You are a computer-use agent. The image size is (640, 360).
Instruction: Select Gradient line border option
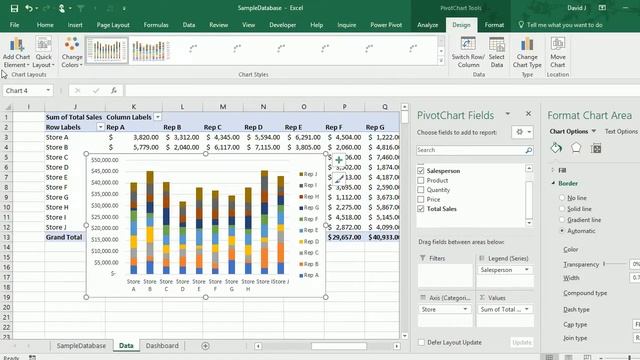click(x=562, y=220)
